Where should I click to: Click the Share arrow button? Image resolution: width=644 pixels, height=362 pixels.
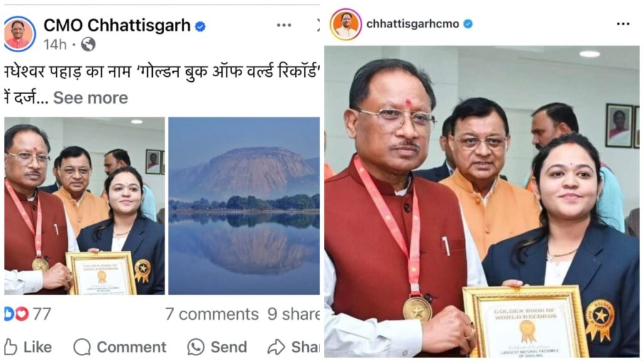tap(294, 347)
